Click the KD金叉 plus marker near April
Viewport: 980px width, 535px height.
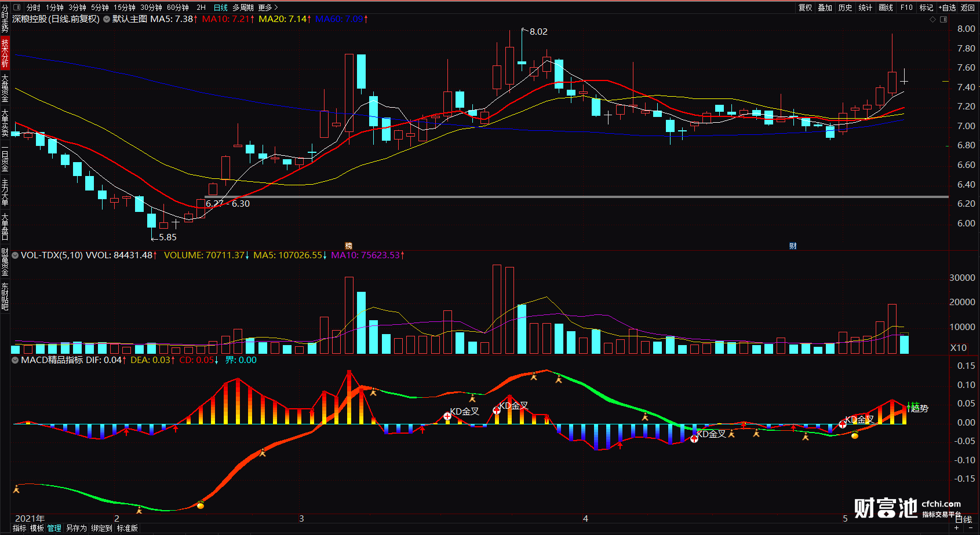[x=694, y=438]
